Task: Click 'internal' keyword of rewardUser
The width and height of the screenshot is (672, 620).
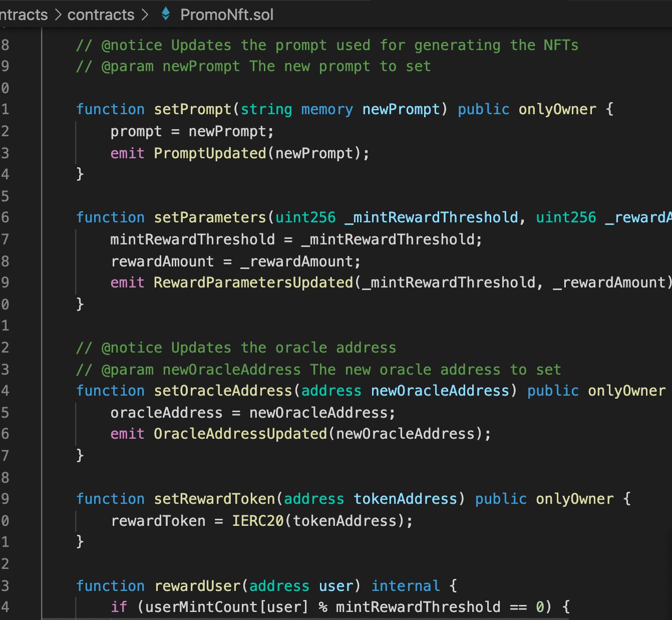Action: pyautogui.click(x=406, y=586)
